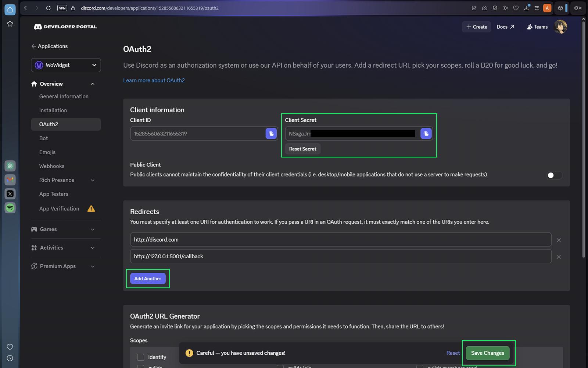
Task: Toggle the Public Client switch
Action: point(554,175)
